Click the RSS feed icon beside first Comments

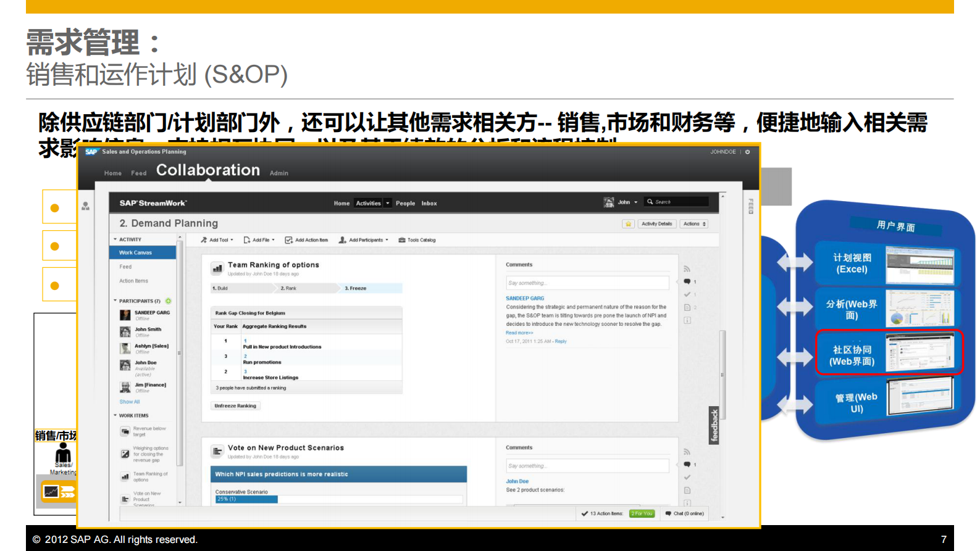pos(687,269)
